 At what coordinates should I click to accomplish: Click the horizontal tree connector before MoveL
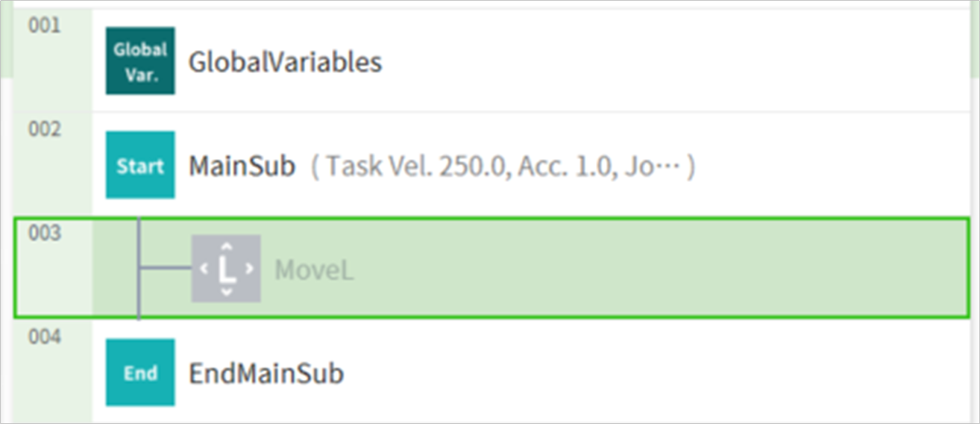pos(166,268)
